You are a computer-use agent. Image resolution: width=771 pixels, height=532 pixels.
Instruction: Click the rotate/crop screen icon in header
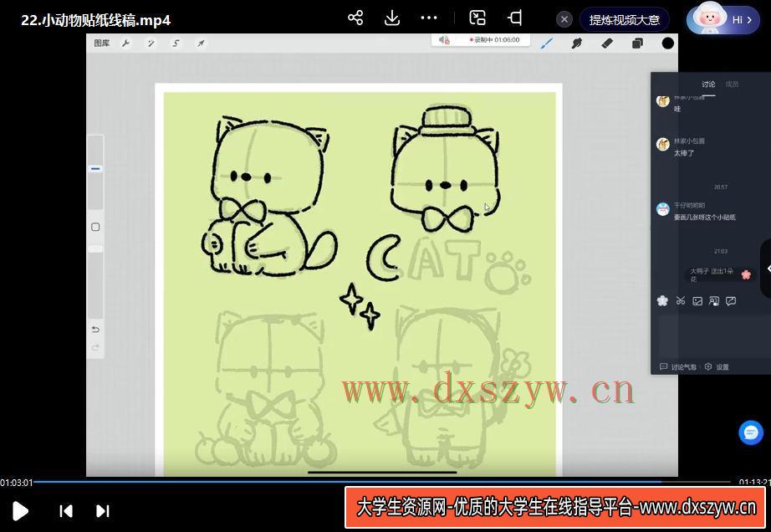tap(514, 18)
